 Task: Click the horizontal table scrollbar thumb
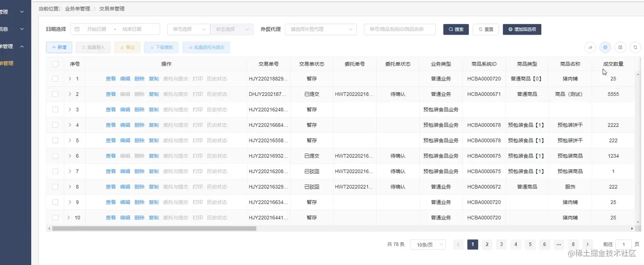tap(154, 228)
